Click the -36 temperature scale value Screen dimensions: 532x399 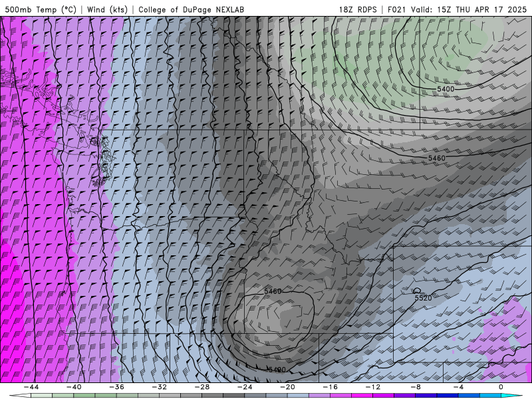[x=116, y=387]
